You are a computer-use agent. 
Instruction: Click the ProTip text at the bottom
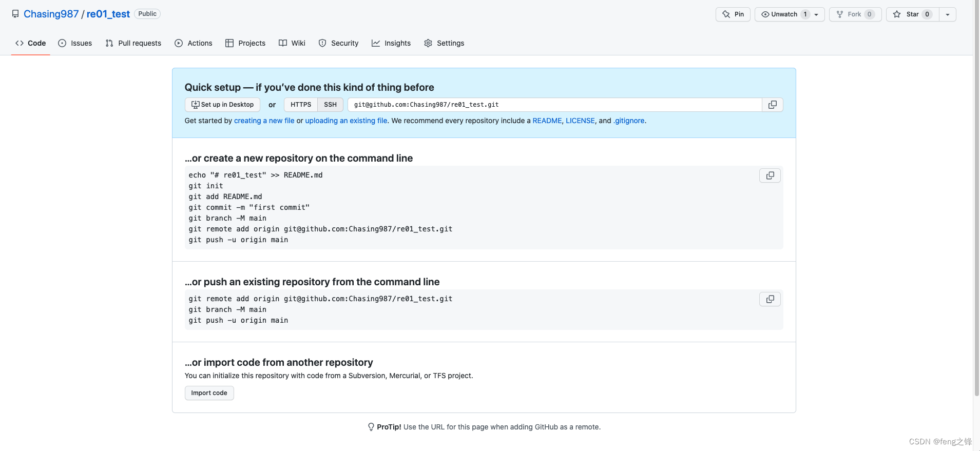tap(489, 427)
